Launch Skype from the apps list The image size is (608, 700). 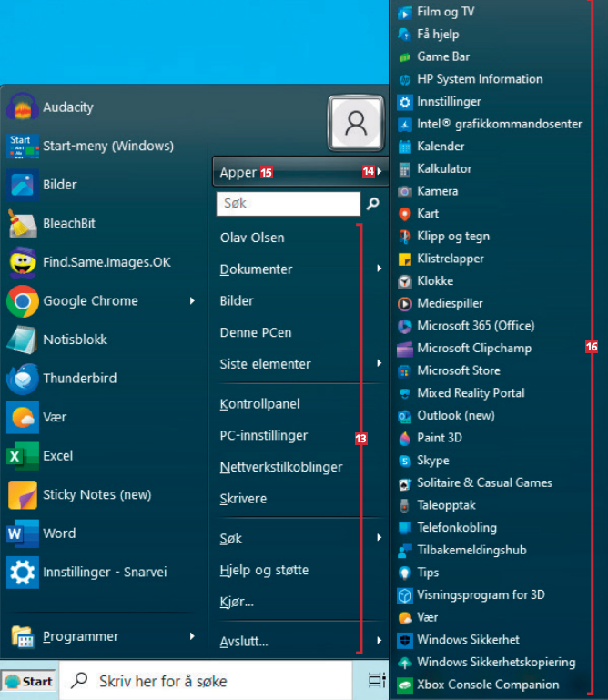[x=432, y=461]
